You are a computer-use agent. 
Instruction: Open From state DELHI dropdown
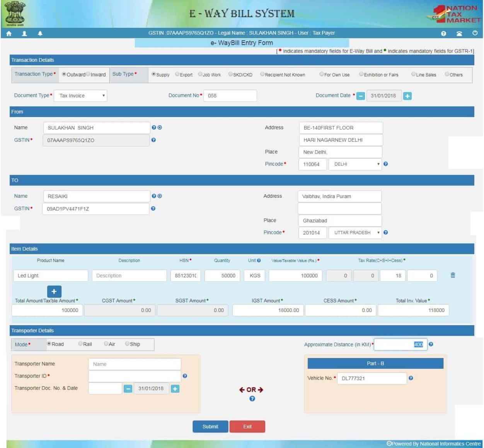355,164
